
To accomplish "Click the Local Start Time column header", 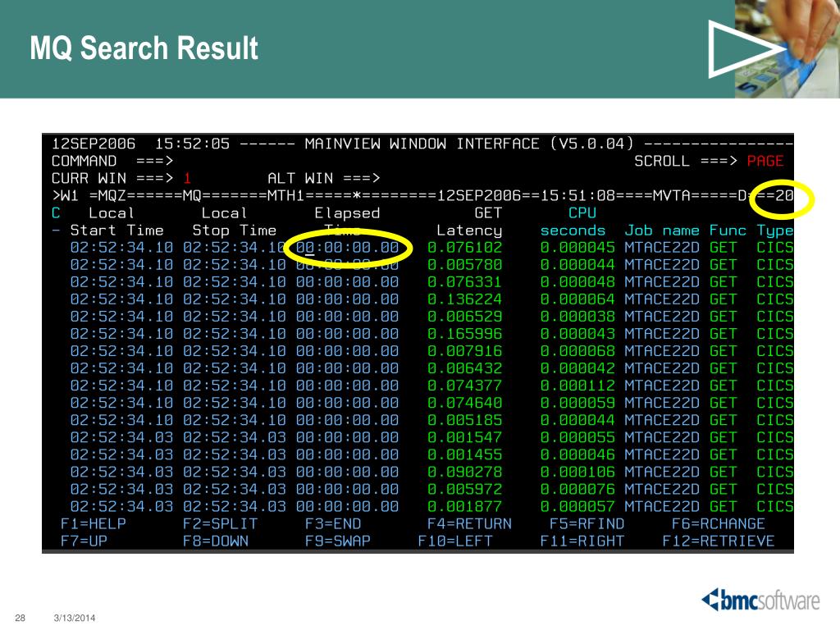I will click(x=116, y=221).
